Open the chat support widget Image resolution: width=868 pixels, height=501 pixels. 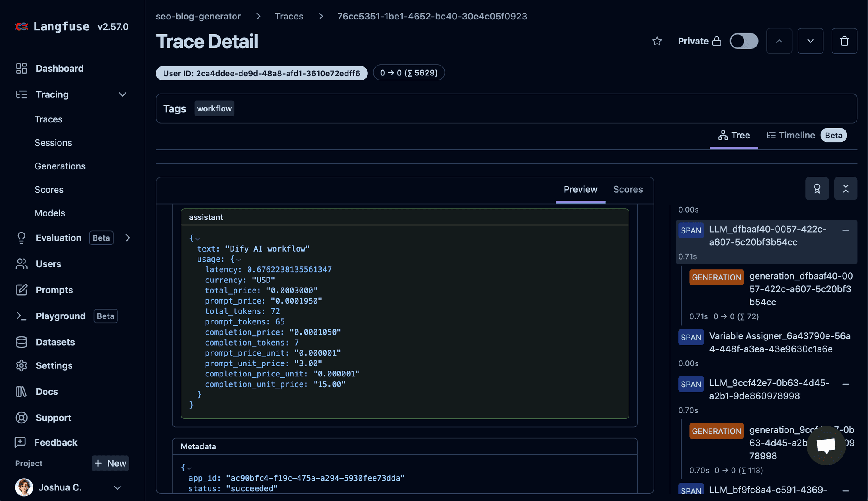[x=826, y=445]
